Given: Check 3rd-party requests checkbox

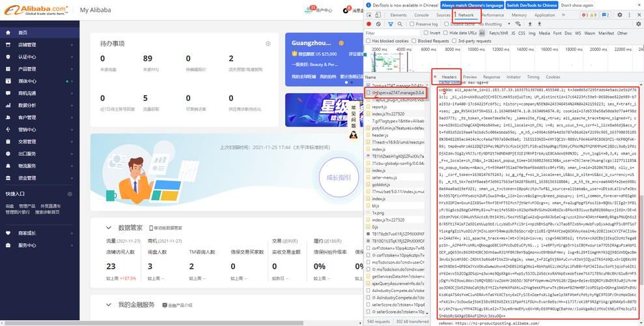Looking at the screenshot, I should pyautogui.click(x=455, y=41).
